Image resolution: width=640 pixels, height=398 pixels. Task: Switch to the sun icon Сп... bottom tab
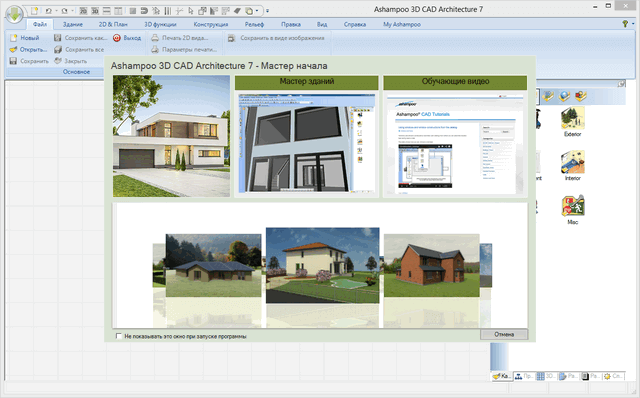pyautogui.click(x=613, y=376)
